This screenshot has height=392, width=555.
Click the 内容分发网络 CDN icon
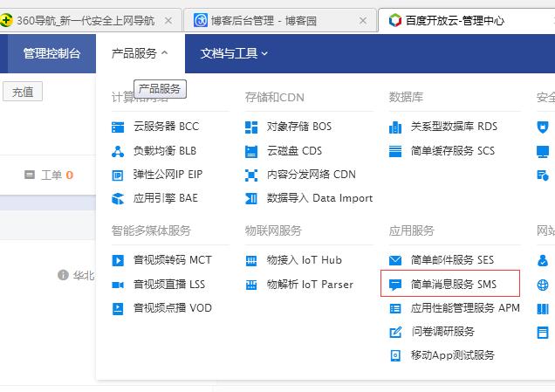[x=251, y=175]
